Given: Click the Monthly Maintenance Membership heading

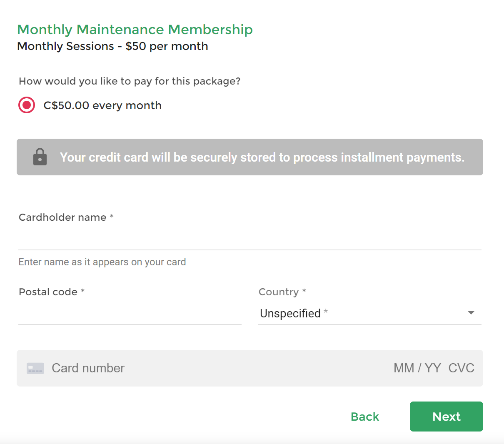Looking at the screenshot, I should [135, 30].
